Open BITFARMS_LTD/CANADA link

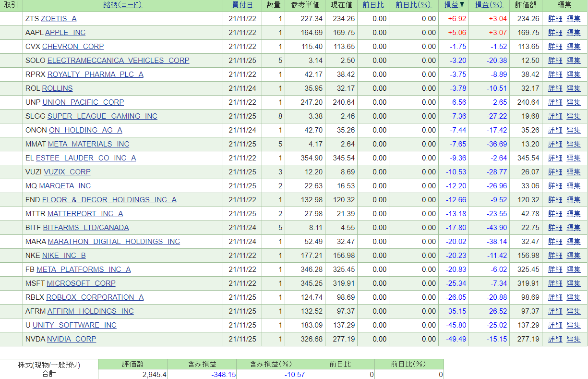(86, 228)
